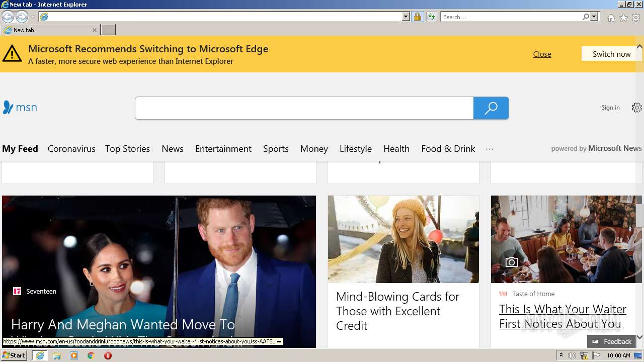Close the New tab tab
This screenshot has width=644, height=362.
tap(94, 30)
